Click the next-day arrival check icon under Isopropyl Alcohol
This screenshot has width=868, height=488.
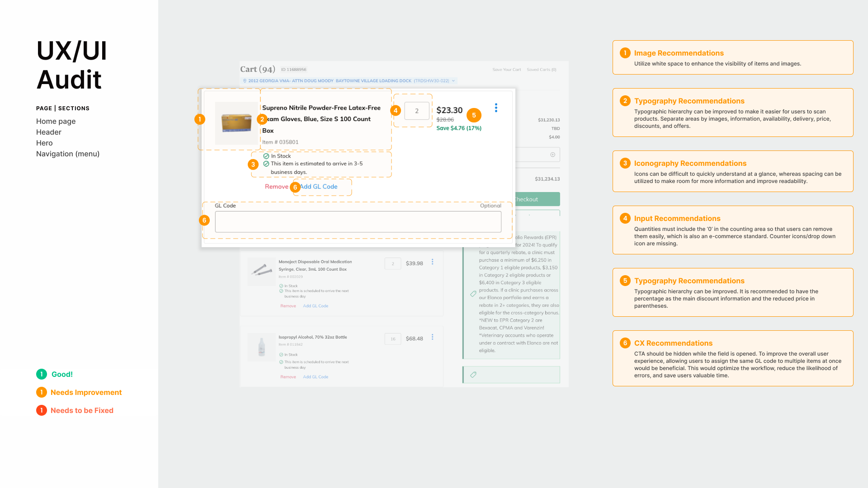pos(281,362)
